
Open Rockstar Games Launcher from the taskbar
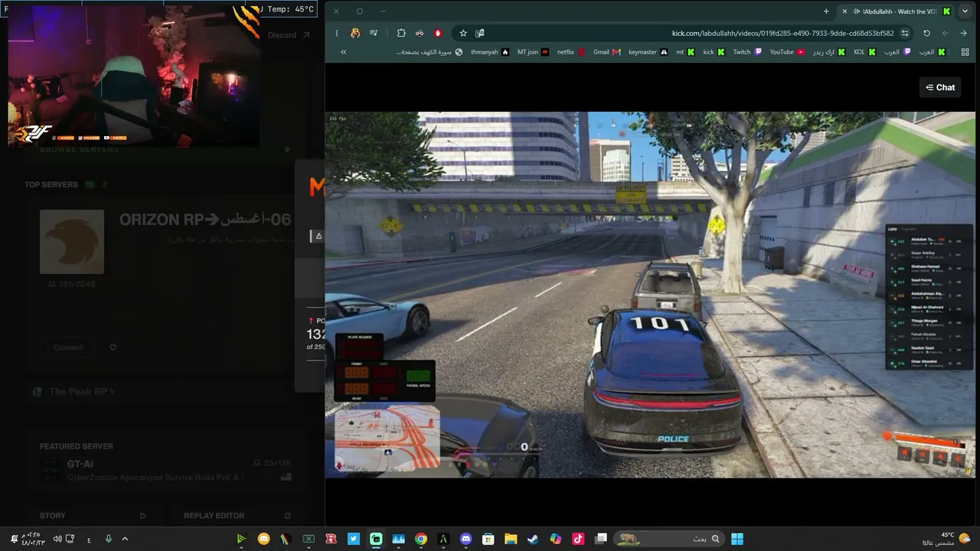331,539
